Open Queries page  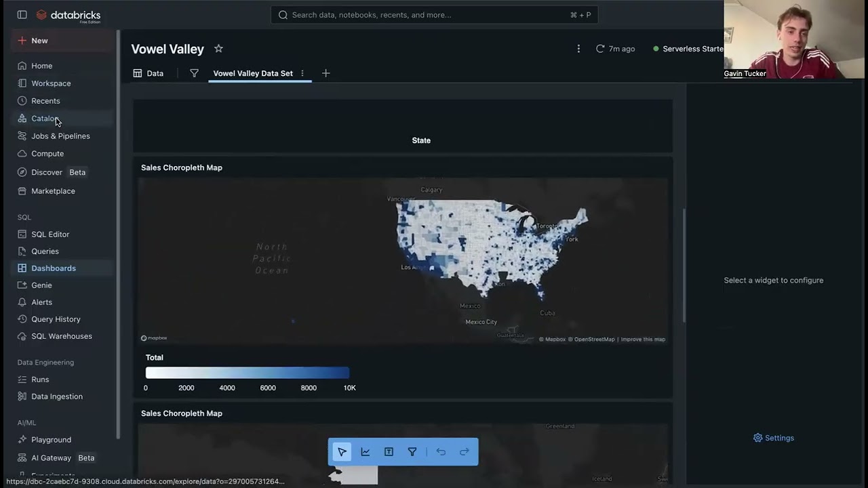(63, 251)
